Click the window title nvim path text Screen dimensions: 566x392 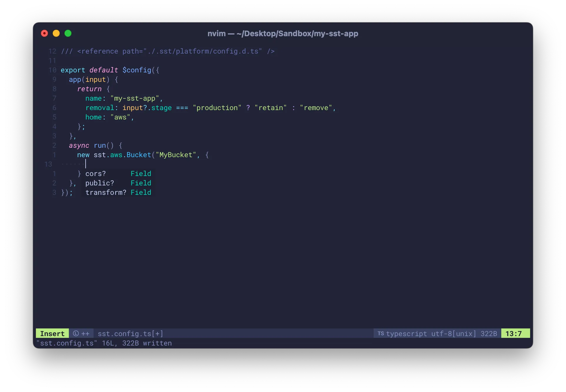(283, 34)
